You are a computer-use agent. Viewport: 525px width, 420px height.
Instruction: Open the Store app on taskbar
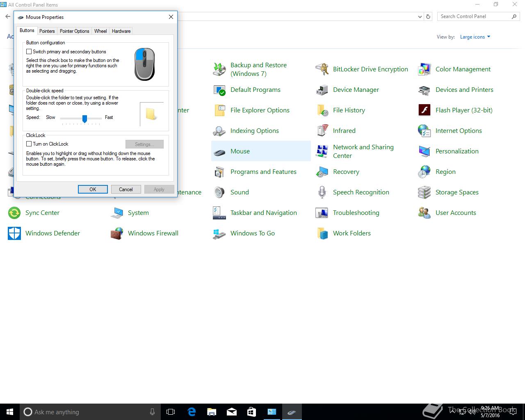pyautogui.click(x=251, y=412)
